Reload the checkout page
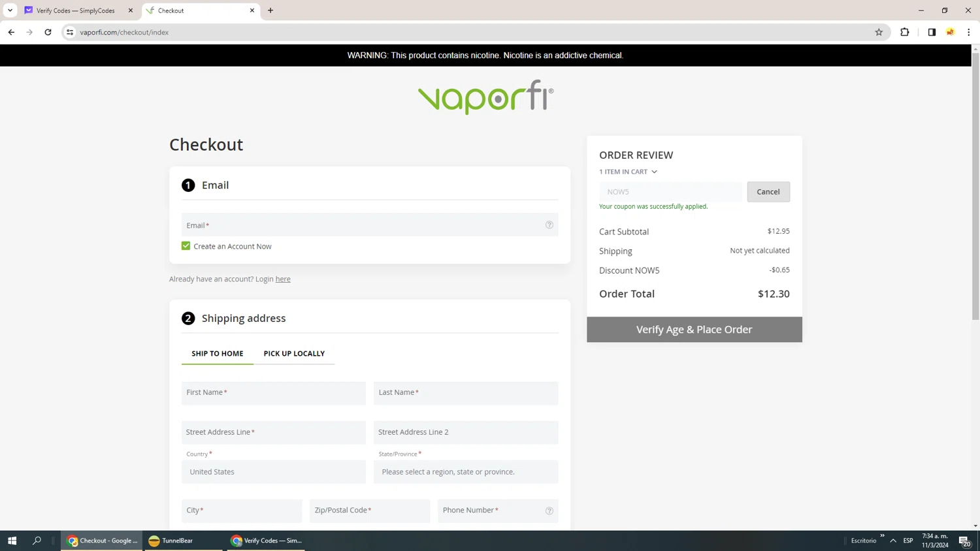The image size is (980, 551). pos(48,32)
